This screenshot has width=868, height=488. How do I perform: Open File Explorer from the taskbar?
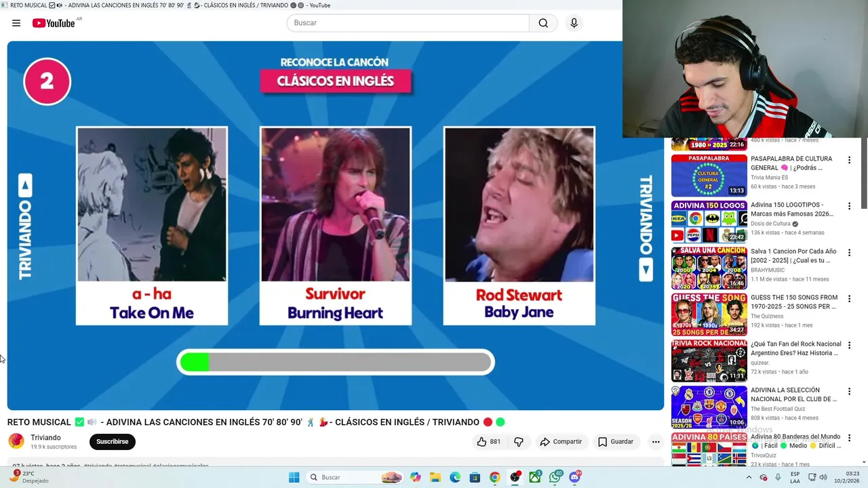tap(435, 477)
